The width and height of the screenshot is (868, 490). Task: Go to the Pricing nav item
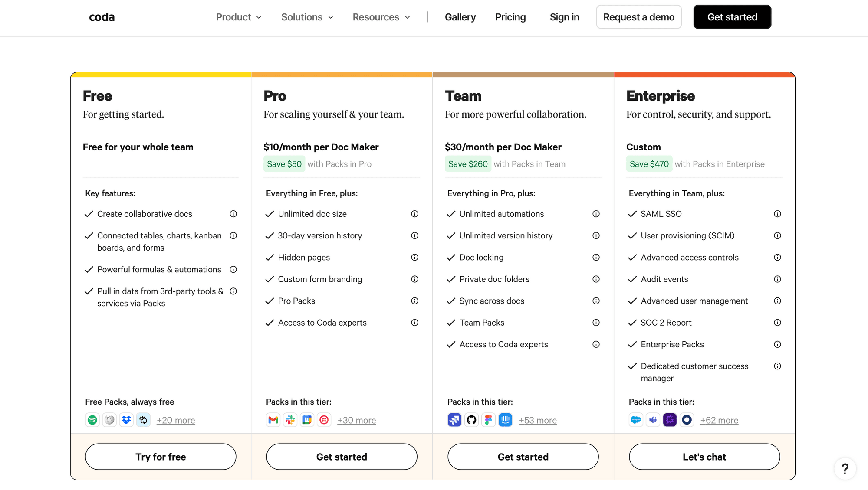tap(510, 17)
